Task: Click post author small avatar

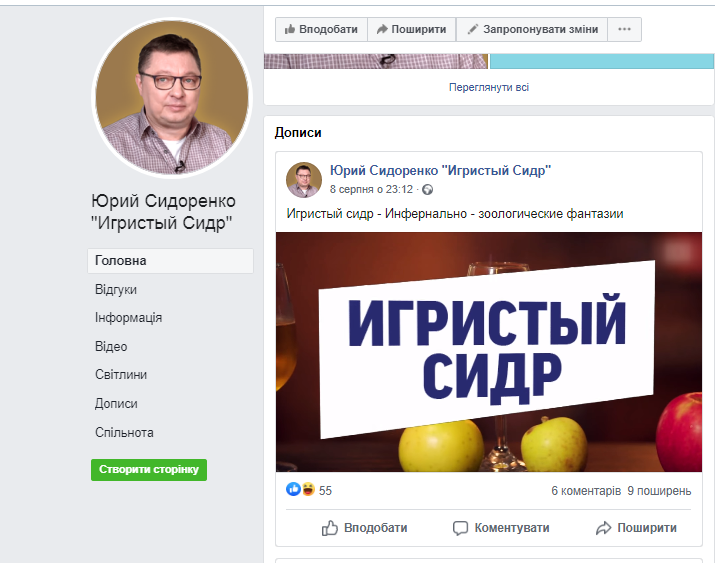Action: (x=304, y=180)
